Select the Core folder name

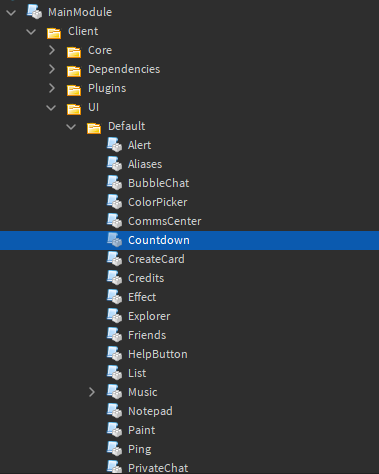click(100, 50)
